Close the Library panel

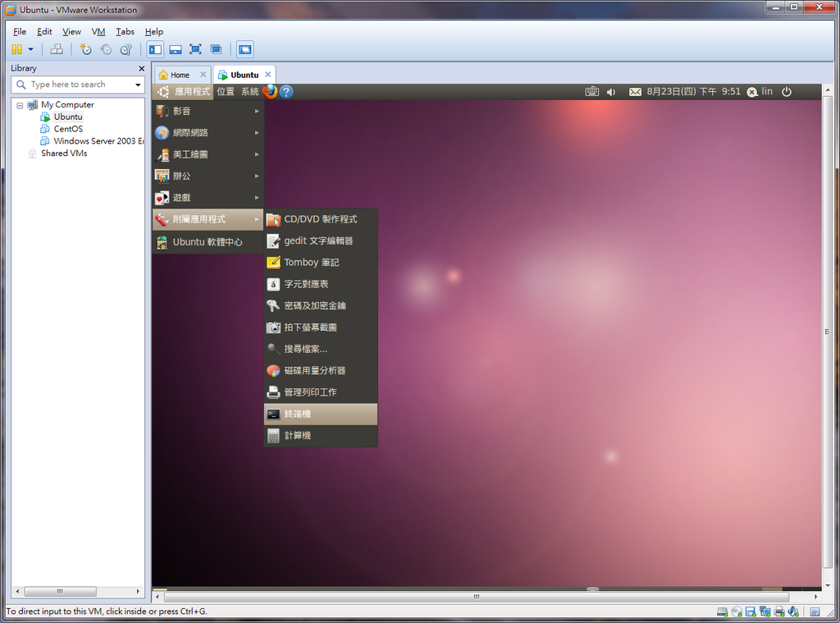(141, 69)
